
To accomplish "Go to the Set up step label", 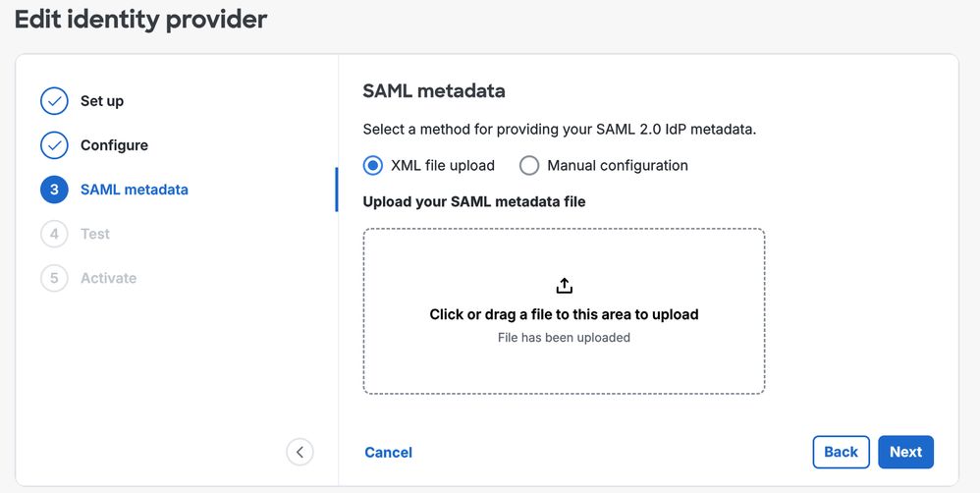I will (102, 101).
